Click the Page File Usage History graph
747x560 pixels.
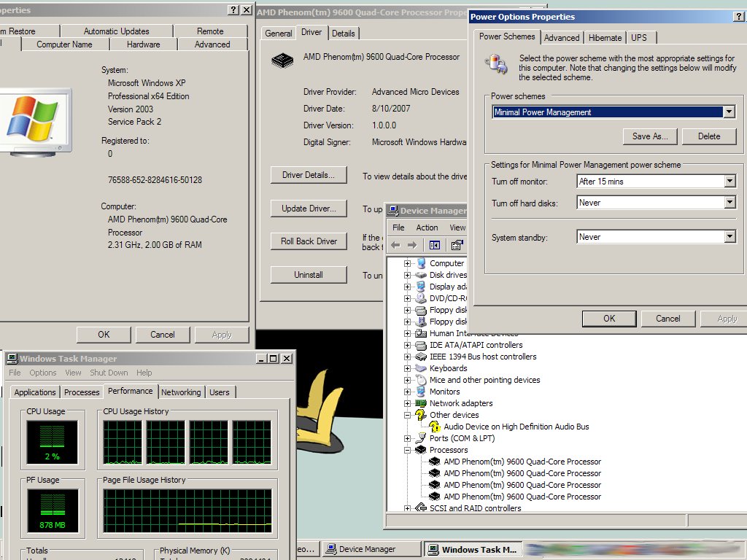[x=187, y=510]
